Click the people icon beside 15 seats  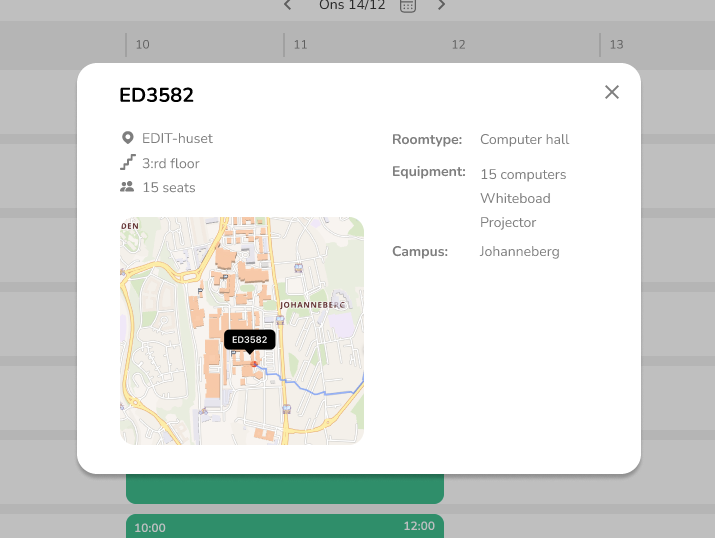pos(127,187)
